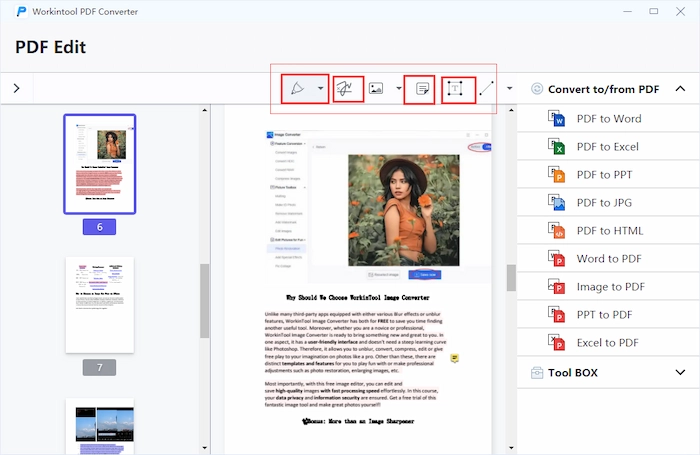The width and height of the screenshot is (700, 455).
Task: Select page 6 thumbnail
Action: (100, 164)
